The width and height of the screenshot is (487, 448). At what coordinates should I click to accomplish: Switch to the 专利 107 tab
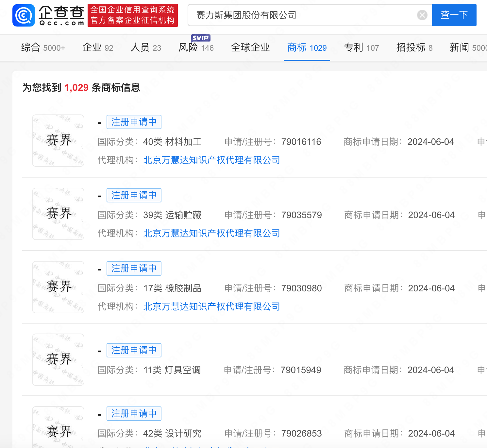[361, 48]
